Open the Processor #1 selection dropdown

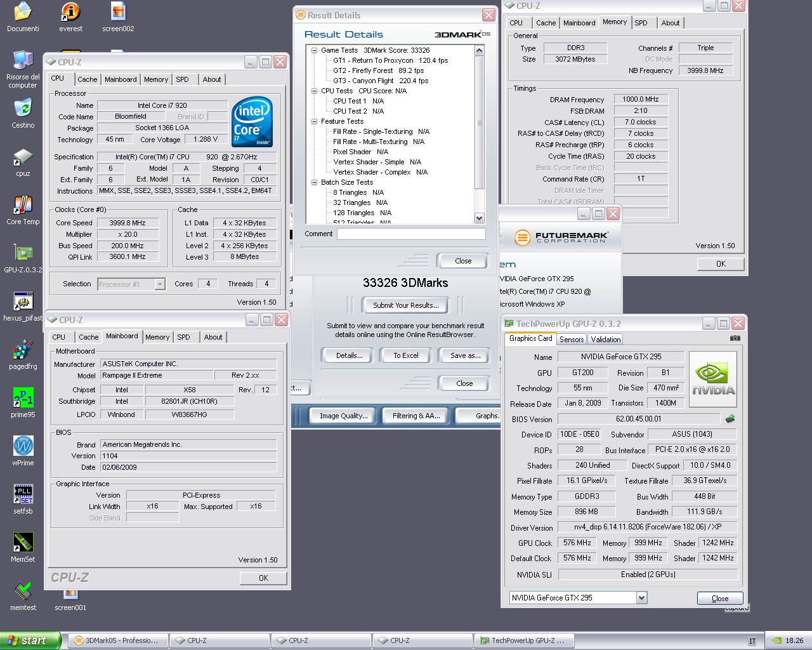[x=160, y=284]
